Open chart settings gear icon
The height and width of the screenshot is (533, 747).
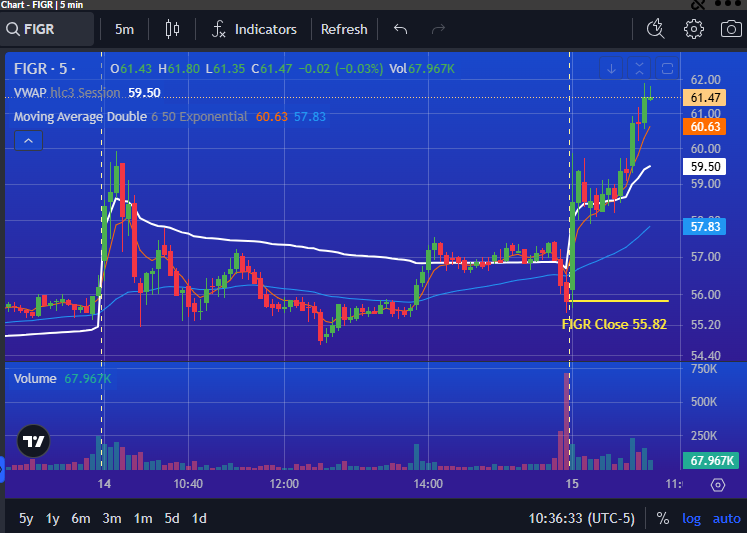pyautogui.click(x=694, y=29)
